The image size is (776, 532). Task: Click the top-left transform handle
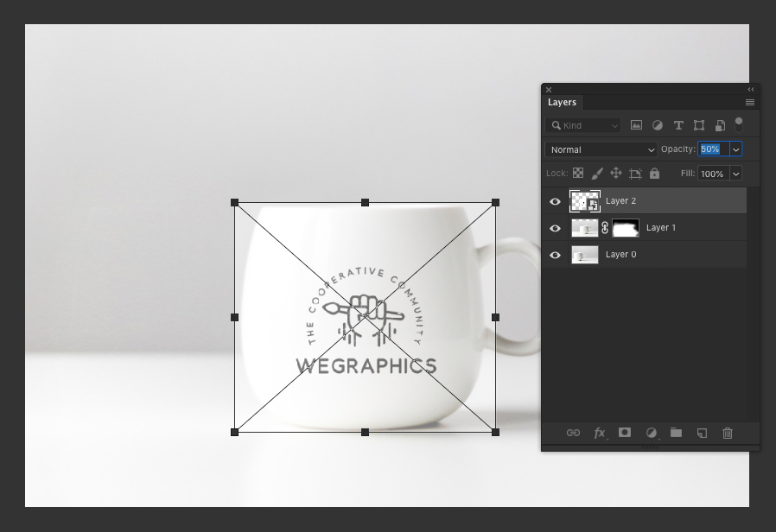click(234, 202)
